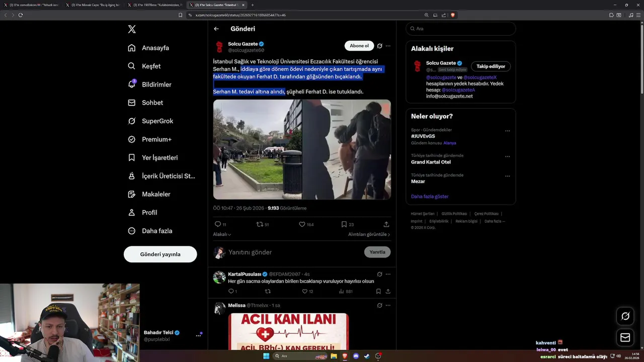Repost KartalPusulası comment

268,291
